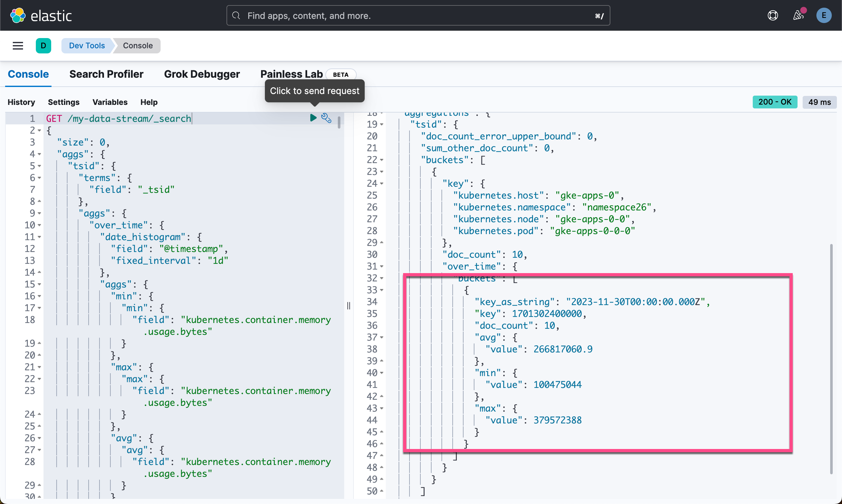The width and height of the screenshot is (842, 504).
Task: Open the Variables panel
Action: click(110, 102)
